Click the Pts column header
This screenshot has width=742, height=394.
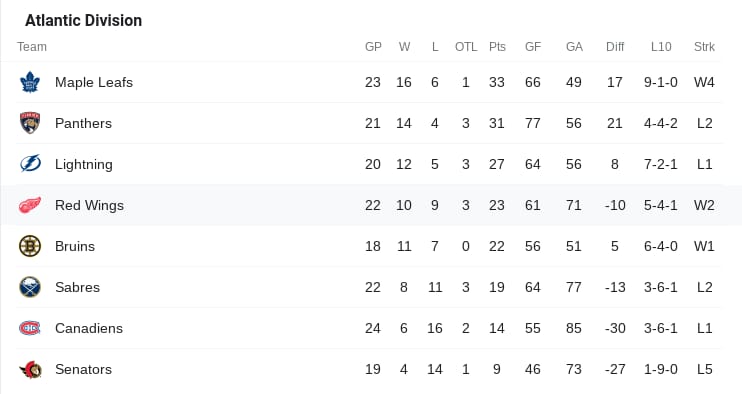pyautogui.click(x=497, y=47)
